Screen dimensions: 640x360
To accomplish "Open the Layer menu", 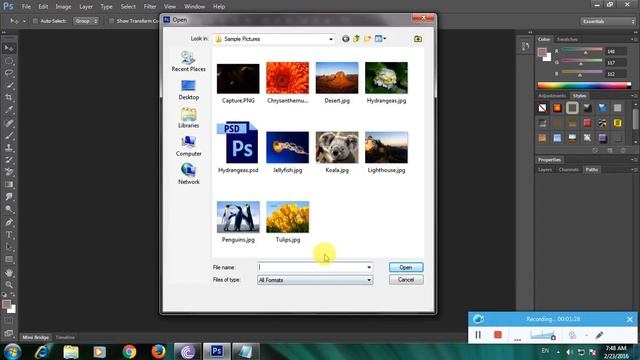I will (x=86, y=7).
